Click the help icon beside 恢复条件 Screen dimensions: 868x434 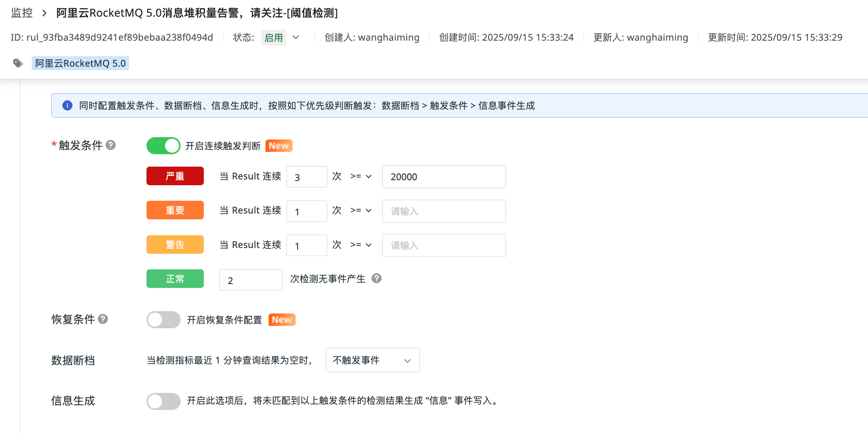click(x=103, y=319)
